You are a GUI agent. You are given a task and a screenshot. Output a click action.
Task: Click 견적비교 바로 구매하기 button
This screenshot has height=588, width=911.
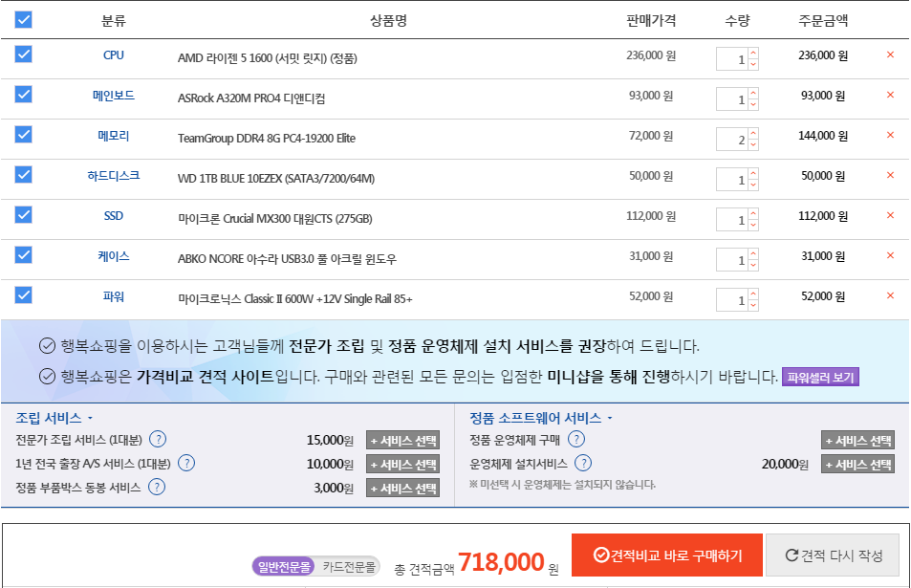point(666,555)
